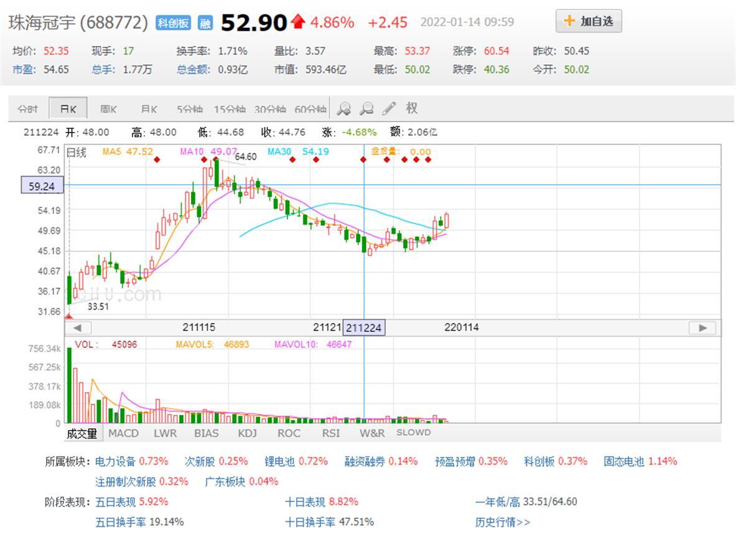Open the 五日换手率 link
The height and width of the screenshot is (560, 736).
(121, 522)
